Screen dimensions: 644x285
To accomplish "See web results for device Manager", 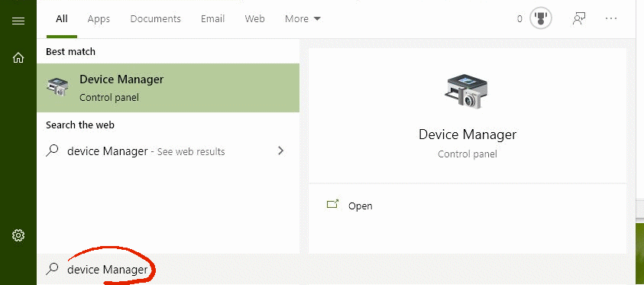I will (x=168, y=151).
